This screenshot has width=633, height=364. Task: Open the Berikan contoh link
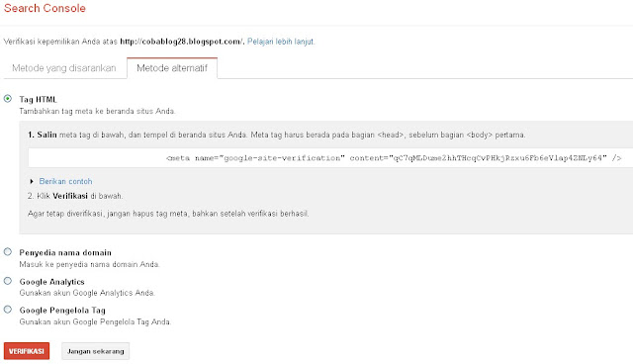point(66,181)
